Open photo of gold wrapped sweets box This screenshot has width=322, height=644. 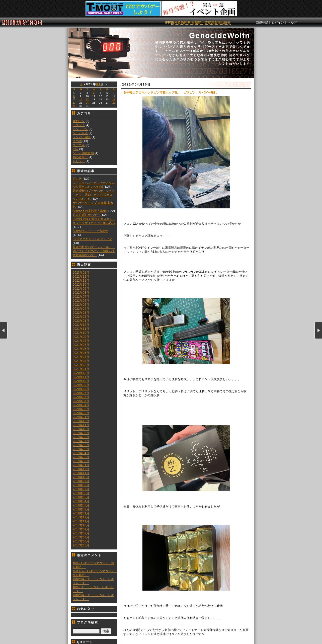point(186,557)
